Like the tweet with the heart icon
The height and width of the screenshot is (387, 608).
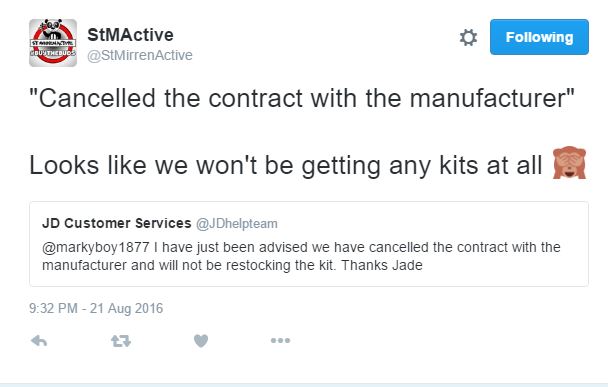click(201, 341)
